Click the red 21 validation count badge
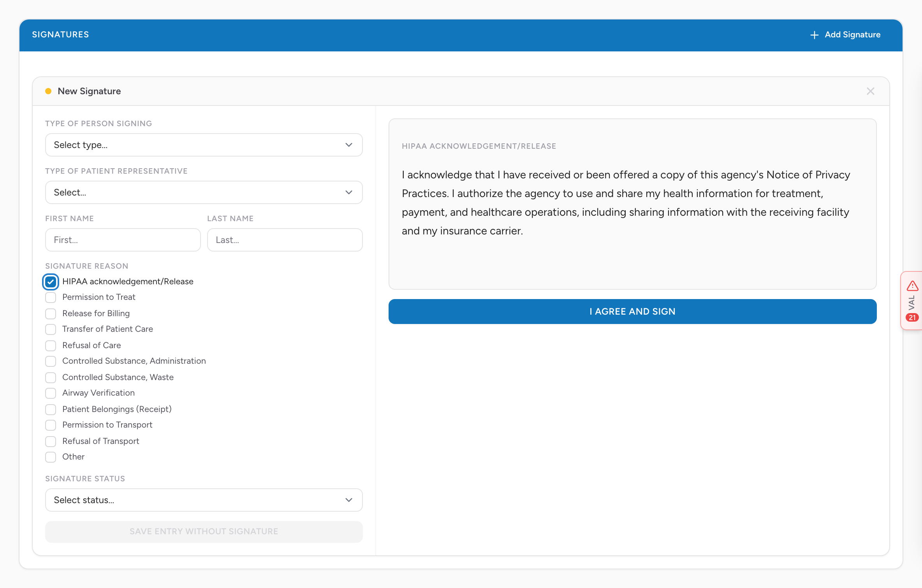 coord(912,318)
